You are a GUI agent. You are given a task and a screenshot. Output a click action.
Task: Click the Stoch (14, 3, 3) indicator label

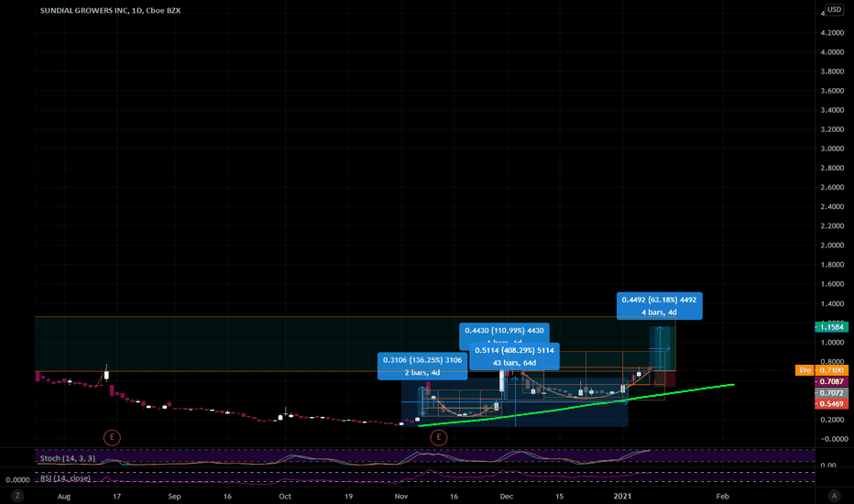[x=68, y=458]
